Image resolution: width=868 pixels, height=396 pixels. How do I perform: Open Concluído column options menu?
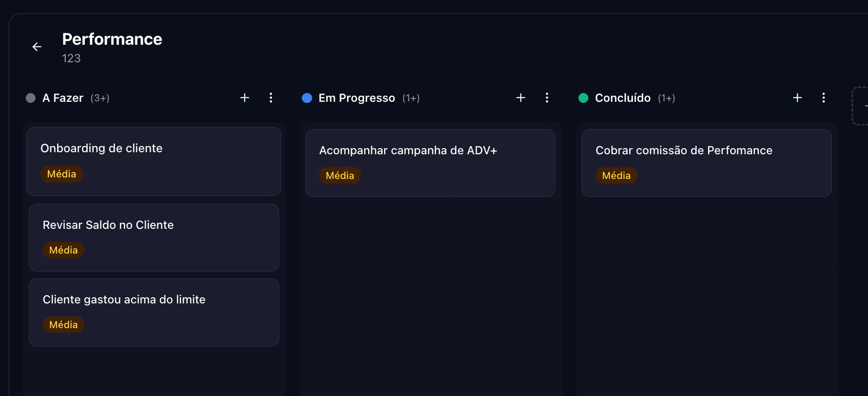tap(824, 98)
